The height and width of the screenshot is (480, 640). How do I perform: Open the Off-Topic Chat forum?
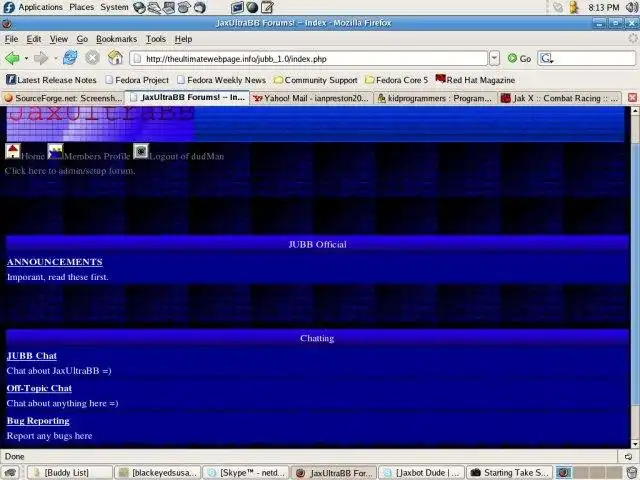point(39,389)
